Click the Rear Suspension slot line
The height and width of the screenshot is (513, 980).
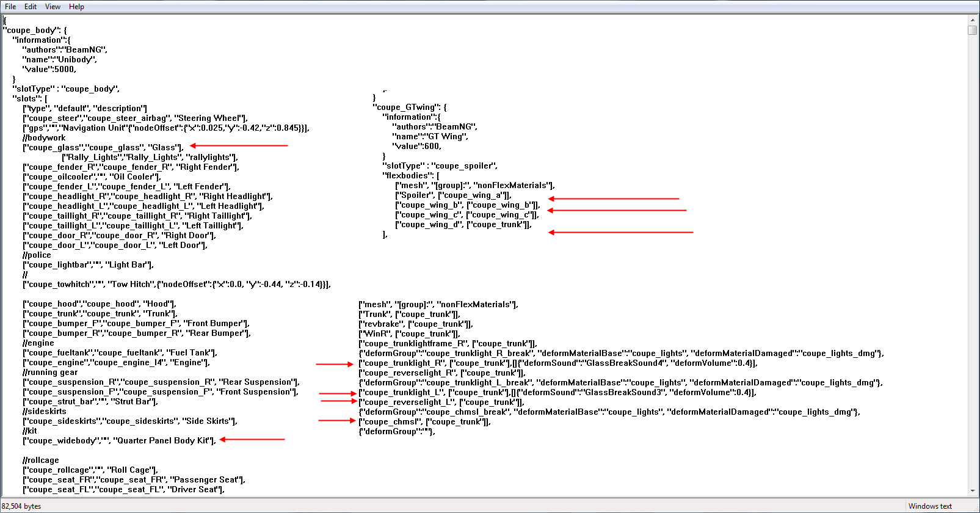click(x=161, y=382)
